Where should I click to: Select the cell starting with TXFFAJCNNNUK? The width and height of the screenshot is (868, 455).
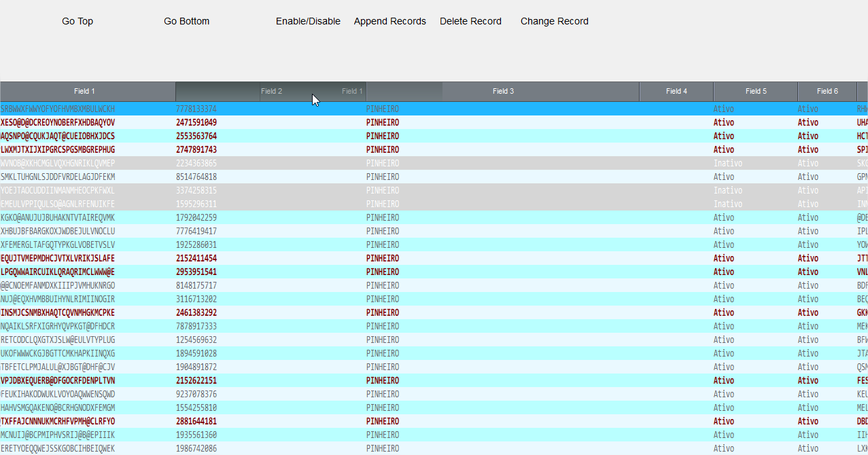pos(58,421)
